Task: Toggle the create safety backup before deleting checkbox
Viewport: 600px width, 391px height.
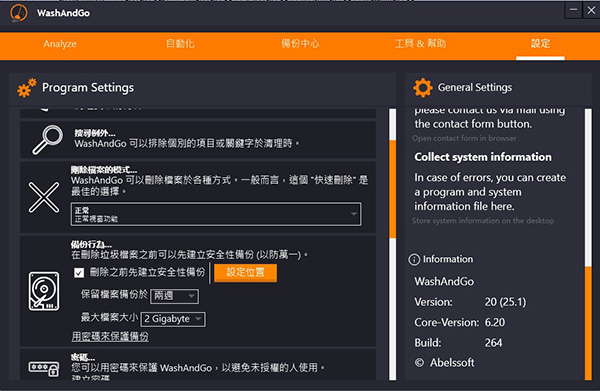Action: (x=79, y=273)
